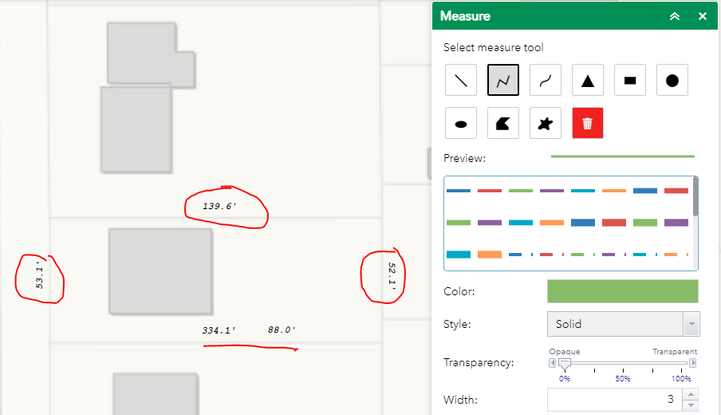Viewport: 721px width, 415px height.
Task: Click the Width input field
Action: (x=615, y=400)
